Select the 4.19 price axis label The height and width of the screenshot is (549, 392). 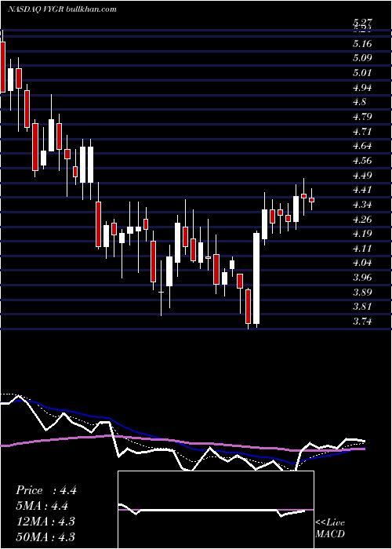[x=362, y=234]
